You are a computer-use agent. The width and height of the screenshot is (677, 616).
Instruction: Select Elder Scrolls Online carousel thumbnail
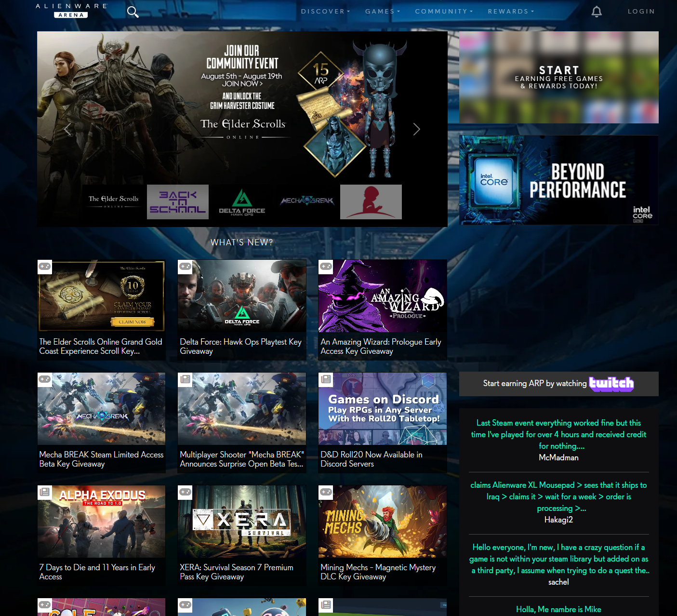tap(113, 202)
